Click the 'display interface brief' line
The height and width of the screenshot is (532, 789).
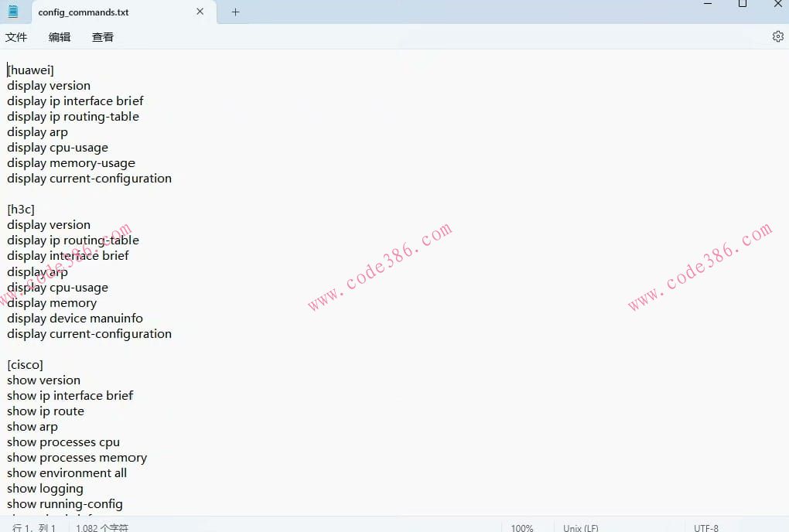coord(68,256)
